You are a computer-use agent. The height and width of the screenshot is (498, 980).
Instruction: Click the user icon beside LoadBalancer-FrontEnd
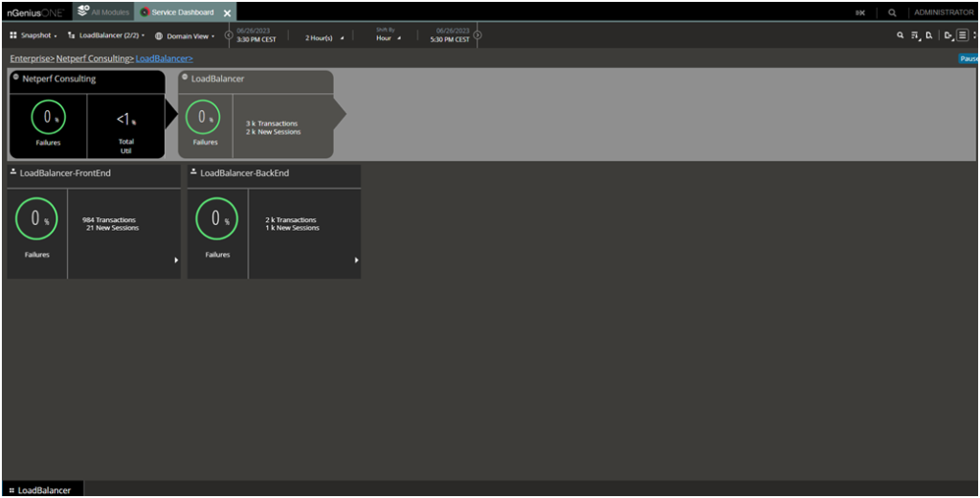[x=13, y=171]
